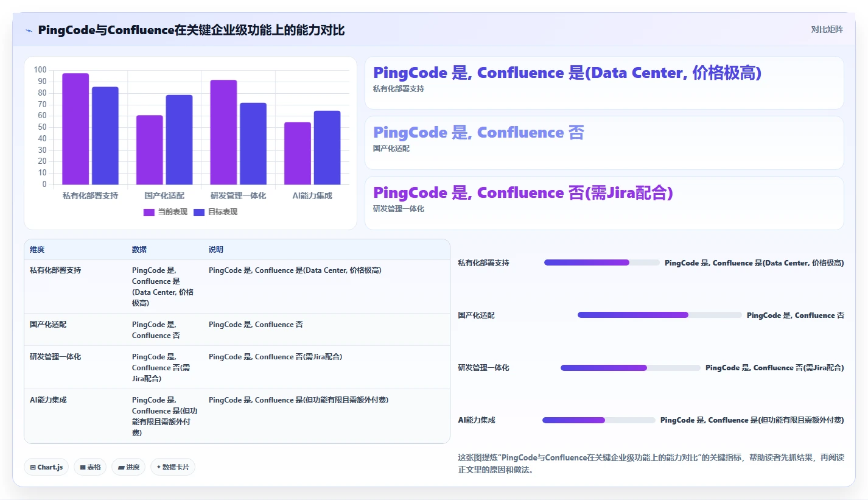The height and width of the screenshot is (500, 868).
Task: Click the value text right of 国产化适配 progress bar
Action: pyautogui.click(x=796, y=315)
